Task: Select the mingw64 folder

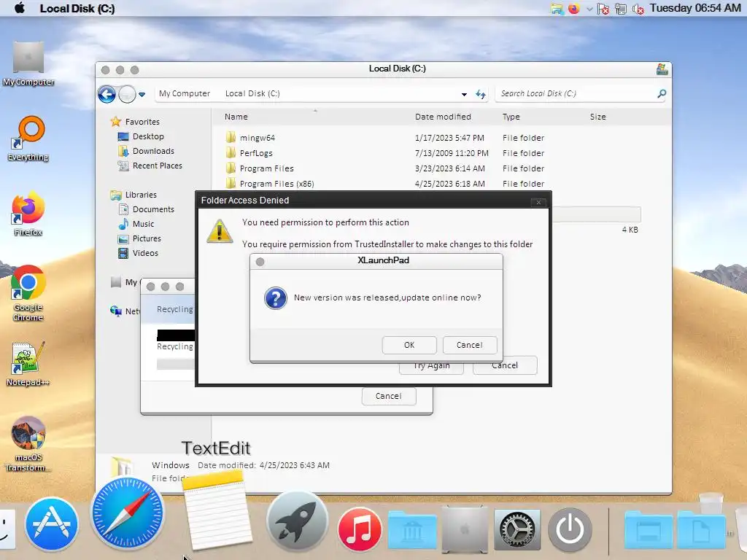Action: [x=258, y=138]
